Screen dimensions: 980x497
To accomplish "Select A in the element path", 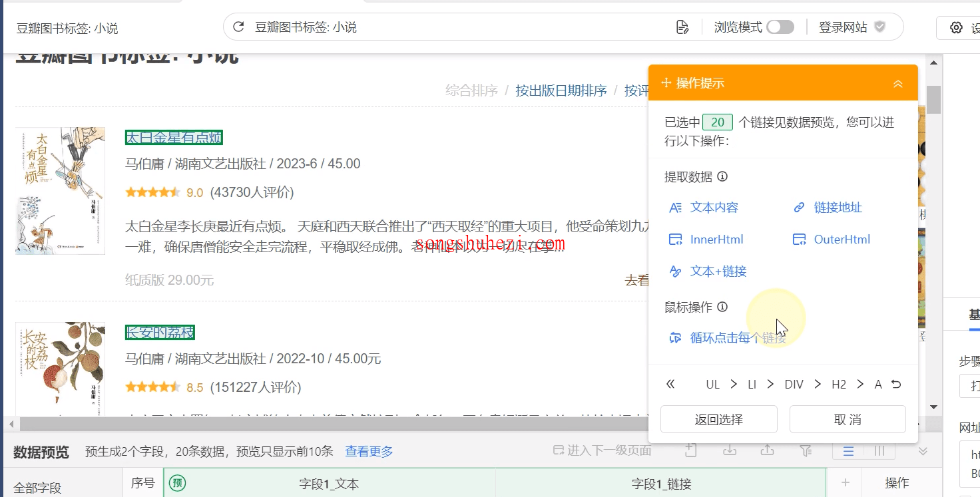I will (878, 385).
